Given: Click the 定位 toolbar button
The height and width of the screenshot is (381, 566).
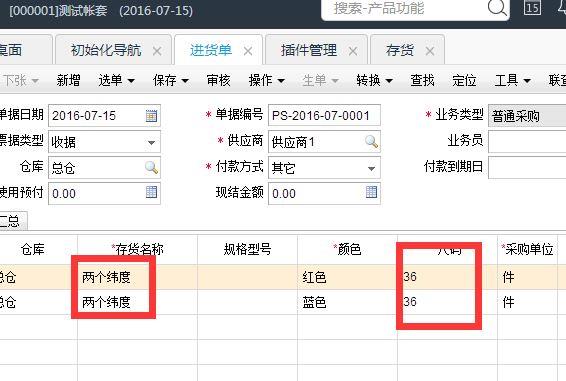Looking at the screenshot, I should tap(464, 80).
